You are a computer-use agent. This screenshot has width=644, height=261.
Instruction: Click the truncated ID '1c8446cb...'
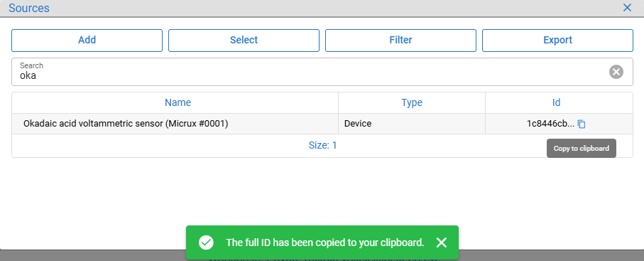pos(551,124)
